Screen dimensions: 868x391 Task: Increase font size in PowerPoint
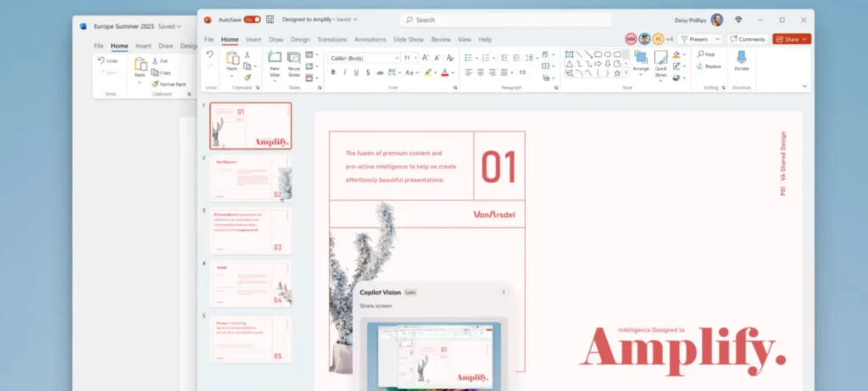tap(425, 58)
